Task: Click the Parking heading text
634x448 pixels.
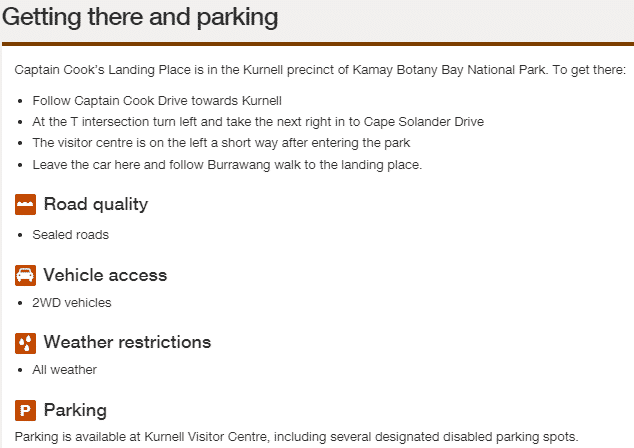Action: pyautogui.click(x=75, y=410)
